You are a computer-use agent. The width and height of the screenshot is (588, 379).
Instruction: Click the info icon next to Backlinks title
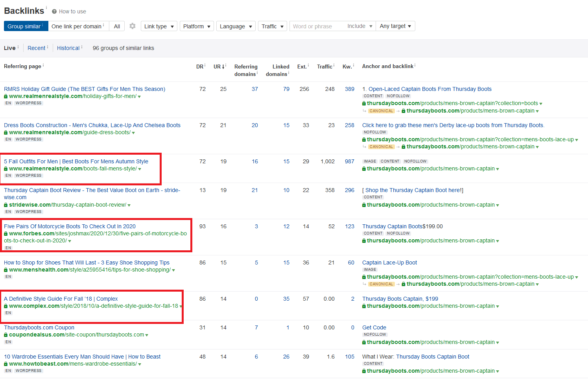[x=46, y=7]
